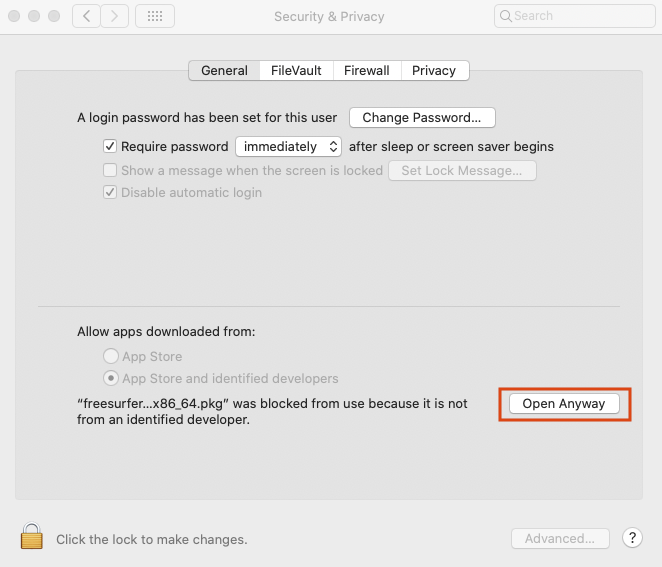Open the help question mark button

coord(632,538)
